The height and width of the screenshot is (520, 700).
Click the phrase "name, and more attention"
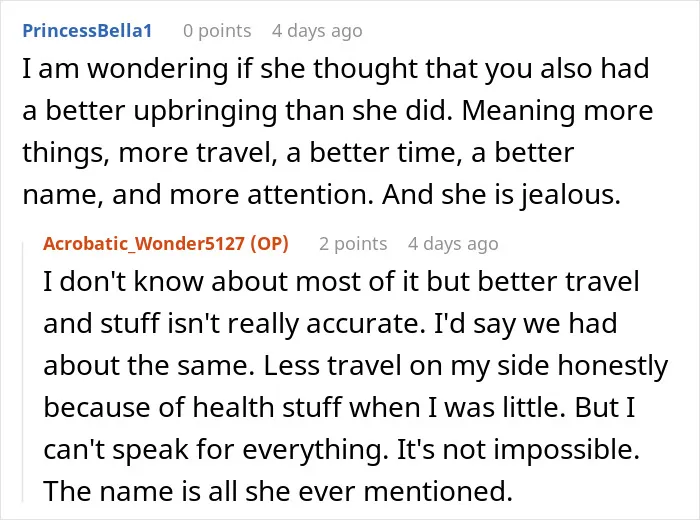coord(198,195)
